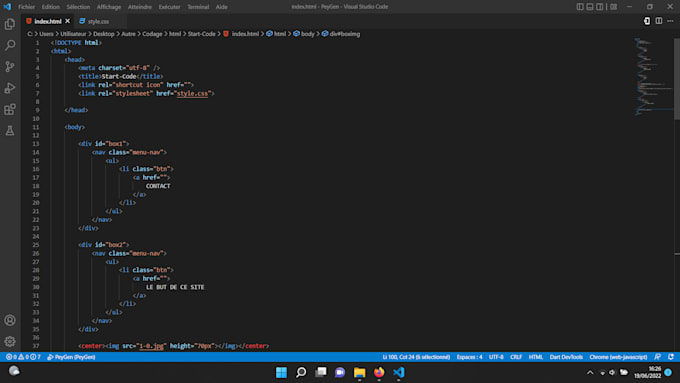Open the Run and Debug view
The height and width of the screenshot is (383, 680).
click(x=10, y=88)
